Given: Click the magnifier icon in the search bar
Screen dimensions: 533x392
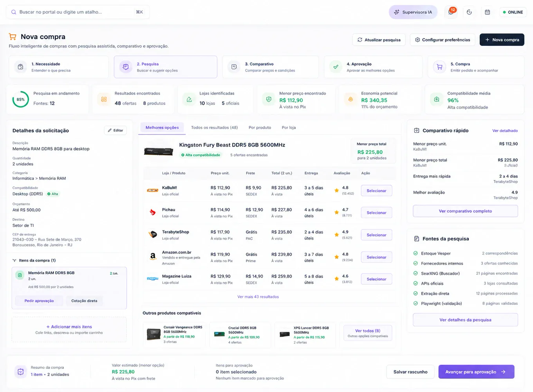Looking at the screenshot, I should click(14, 12).
